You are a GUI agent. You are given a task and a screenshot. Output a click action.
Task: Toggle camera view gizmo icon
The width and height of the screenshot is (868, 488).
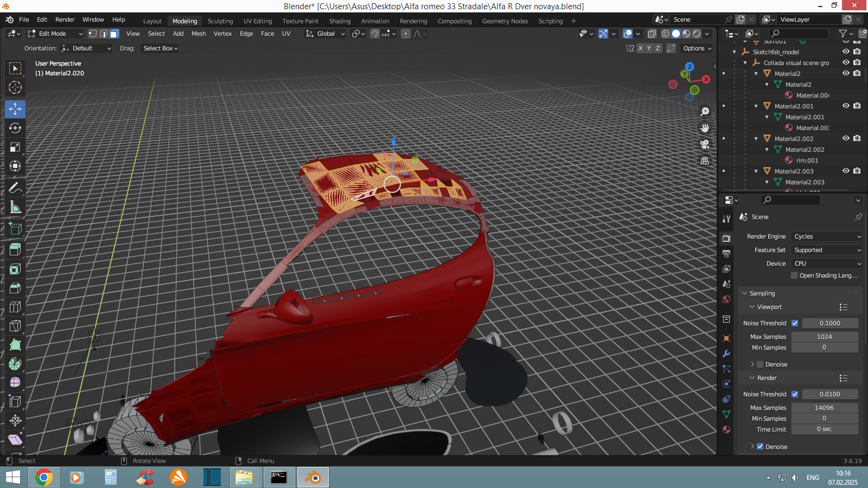tap(705, 144)
